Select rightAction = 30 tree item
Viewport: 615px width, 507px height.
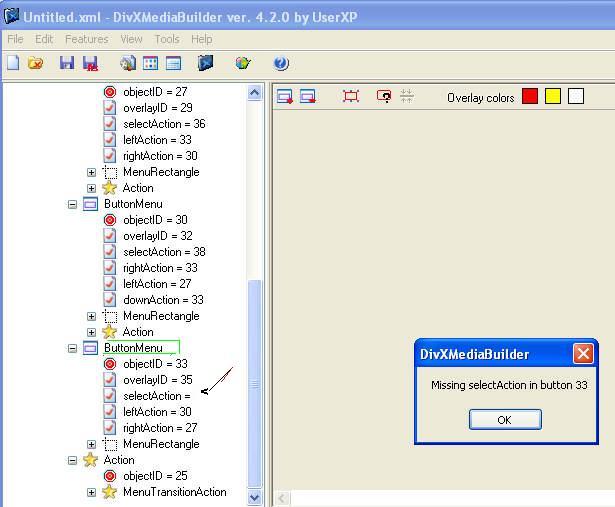point(160,156)
